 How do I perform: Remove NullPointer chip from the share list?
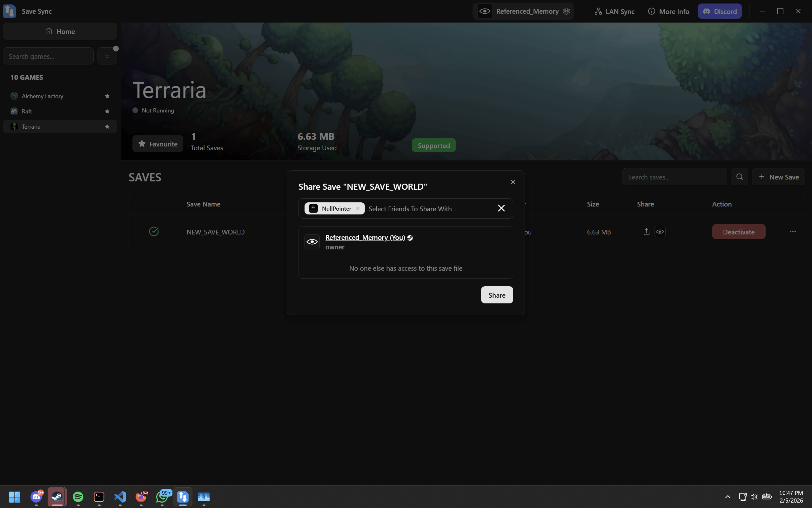tap(358, 208)
